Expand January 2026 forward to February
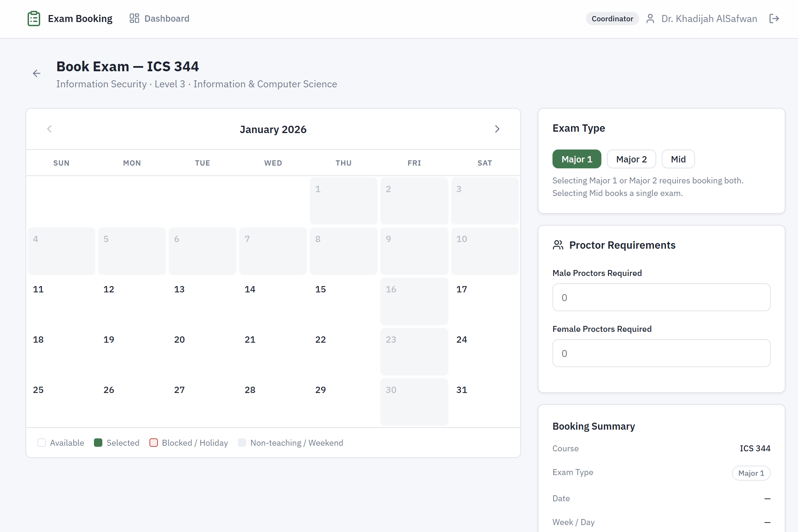Image resolution: width=798 pixels, height=532 pixels. (497, 129)
